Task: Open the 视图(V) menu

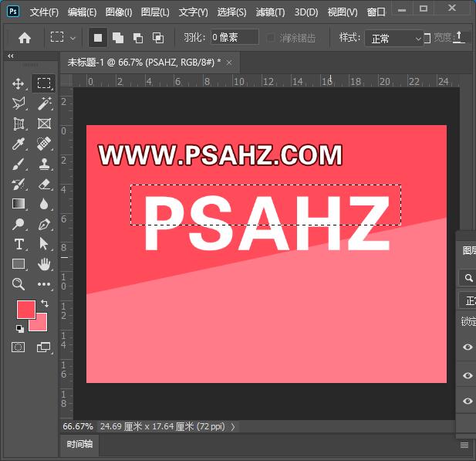Action: tap(343, 12)
